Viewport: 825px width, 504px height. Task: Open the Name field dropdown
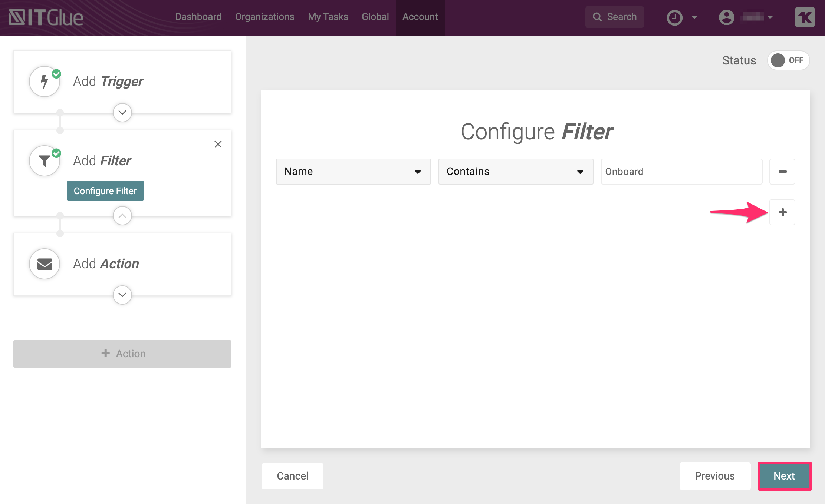[x=353, y=172]
